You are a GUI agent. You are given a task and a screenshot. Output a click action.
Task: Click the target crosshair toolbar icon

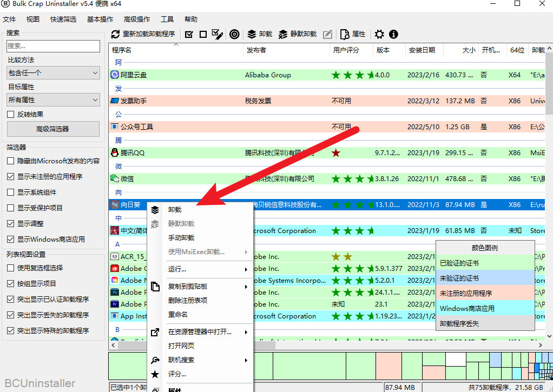click(234, 34)
